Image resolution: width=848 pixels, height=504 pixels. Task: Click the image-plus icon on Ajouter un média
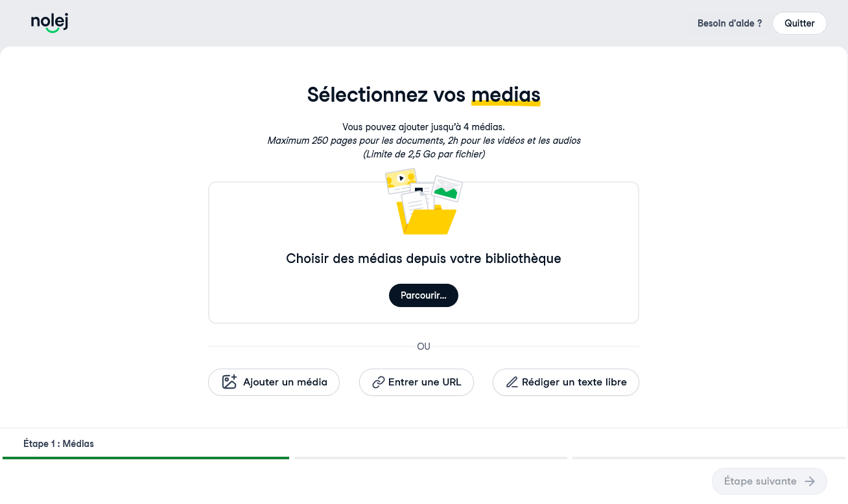(x=230, y=382)
